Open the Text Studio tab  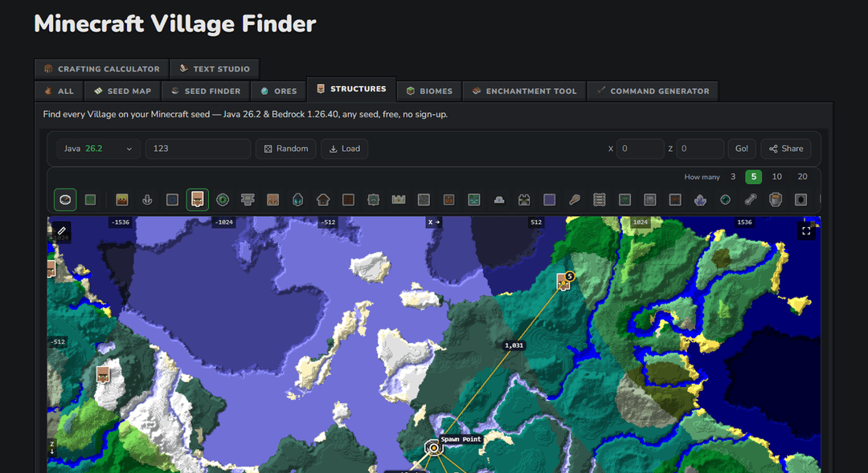[215, 69]
